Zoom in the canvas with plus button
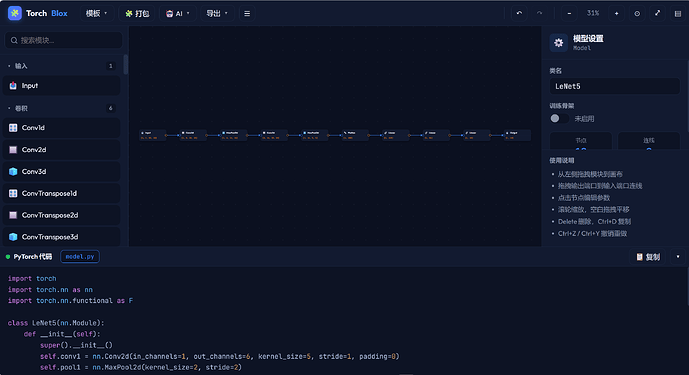Image resolution: width=689 pixels, height=375 pixels. [x=616, y=13]
